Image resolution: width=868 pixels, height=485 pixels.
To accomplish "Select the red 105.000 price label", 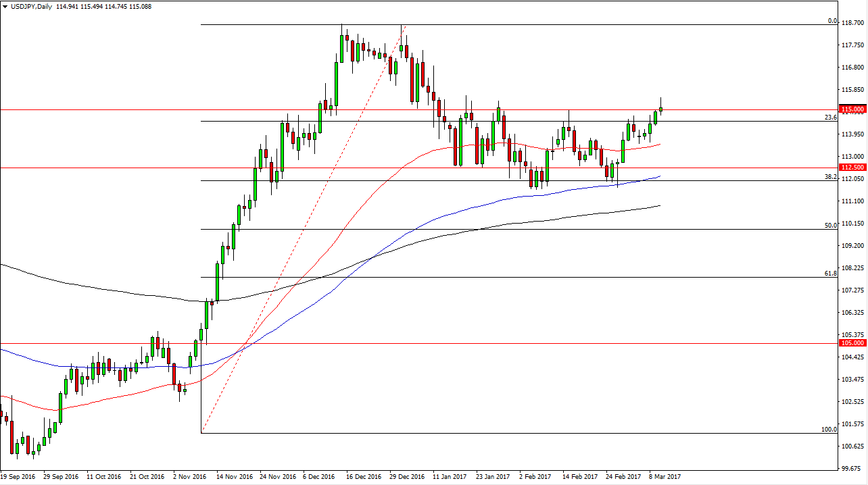I will coord(852,343).
